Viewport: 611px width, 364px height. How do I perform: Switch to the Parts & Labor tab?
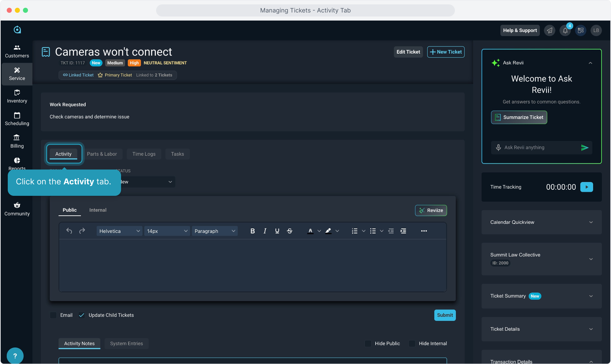coord(102,154)
